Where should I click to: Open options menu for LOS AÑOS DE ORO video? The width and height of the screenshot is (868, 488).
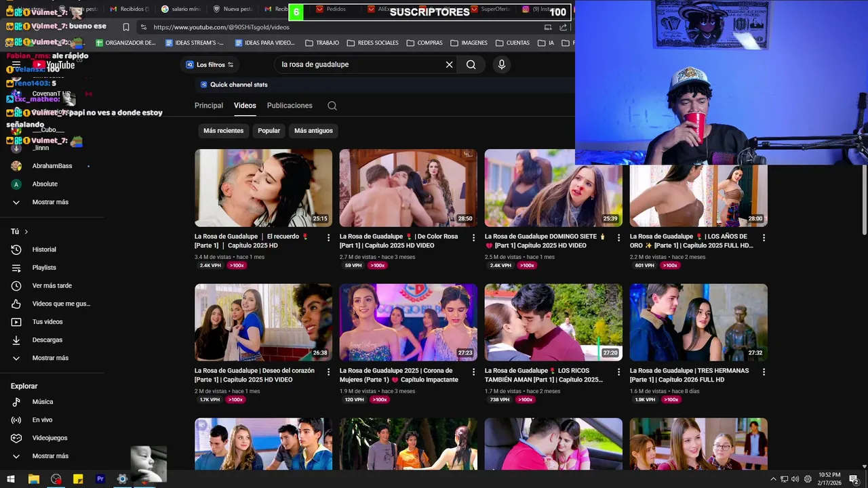pyautogui.click(x=764, y=238)
